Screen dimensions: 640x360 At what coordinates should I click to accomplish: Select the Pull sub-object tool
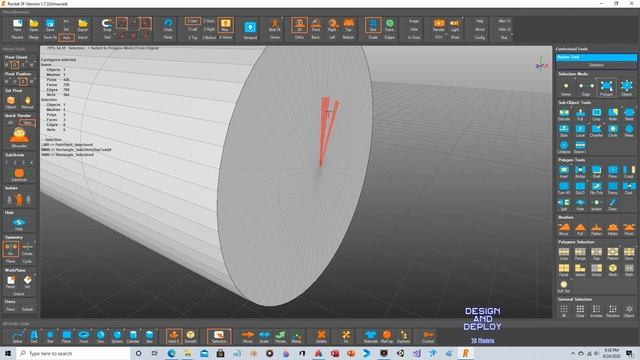[580, 113]
